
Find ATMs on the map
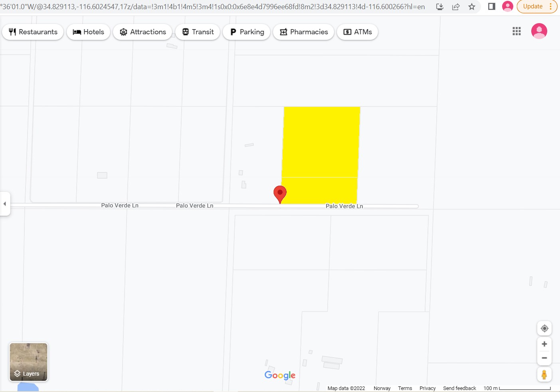[357, 32]
